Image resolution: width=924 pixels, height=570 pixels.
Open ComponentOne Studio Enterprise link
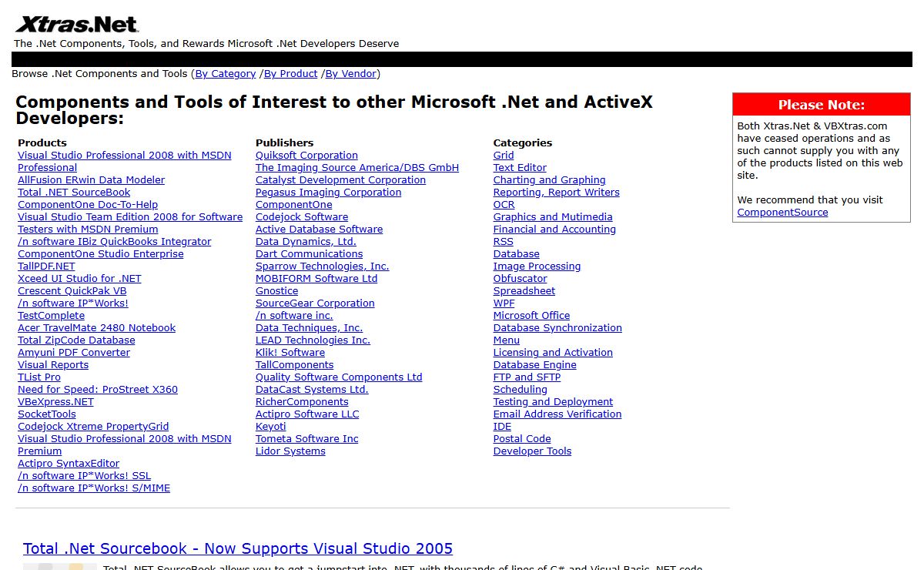pos(101,254)
